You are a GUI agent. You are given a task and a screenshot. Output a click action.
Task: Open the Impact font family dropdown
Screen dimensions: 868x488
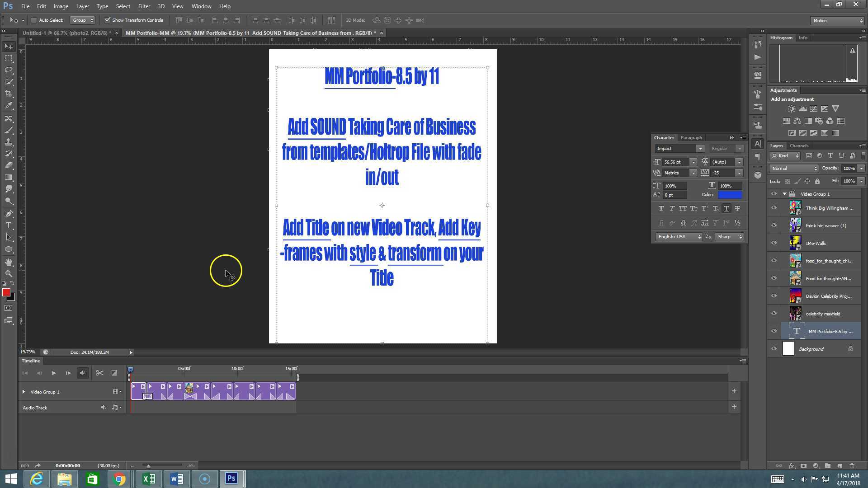[x=699, y=149]
